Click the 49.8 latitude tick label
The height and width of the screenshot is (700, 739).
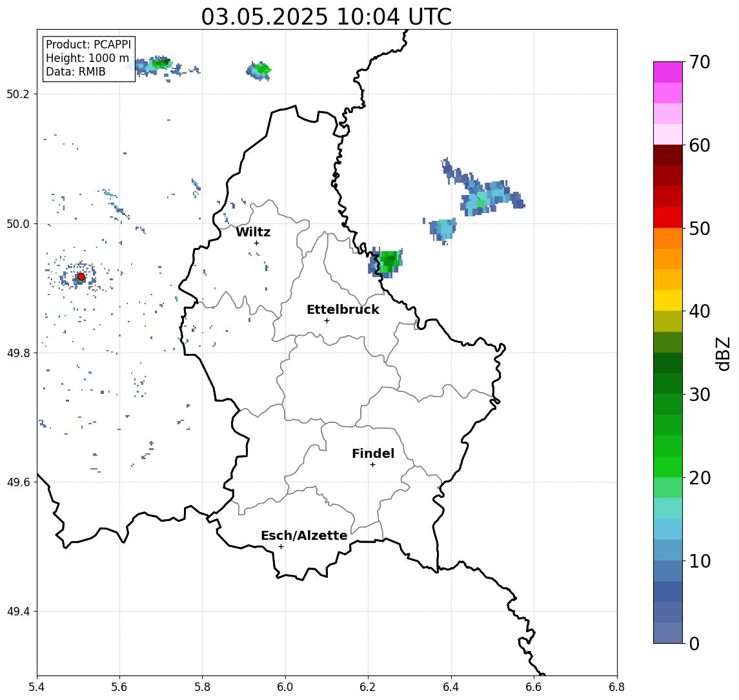point(18,353)
